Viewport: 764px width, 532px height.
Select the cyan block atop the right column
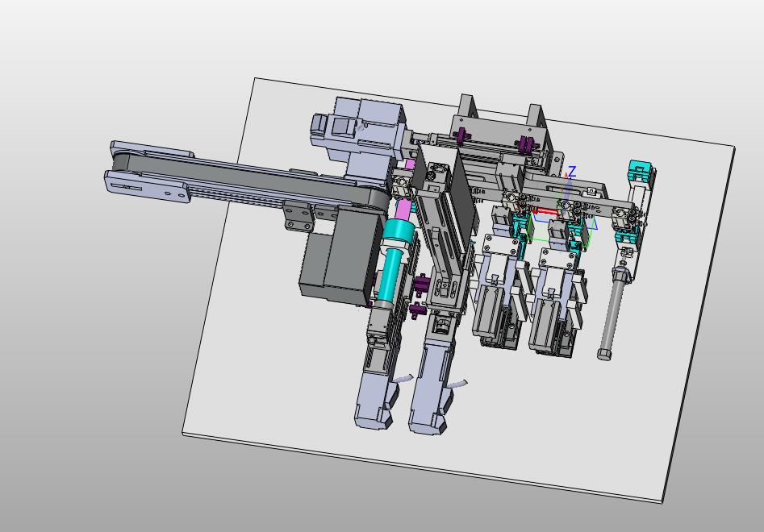(640, 171)
